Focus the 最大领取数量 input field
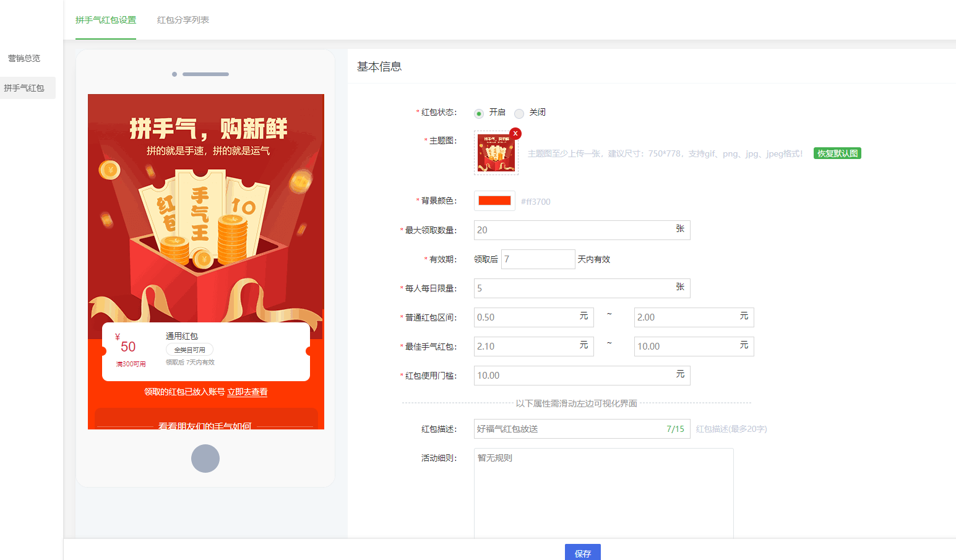Screen dimensions: 956x560 pos(572,230)
